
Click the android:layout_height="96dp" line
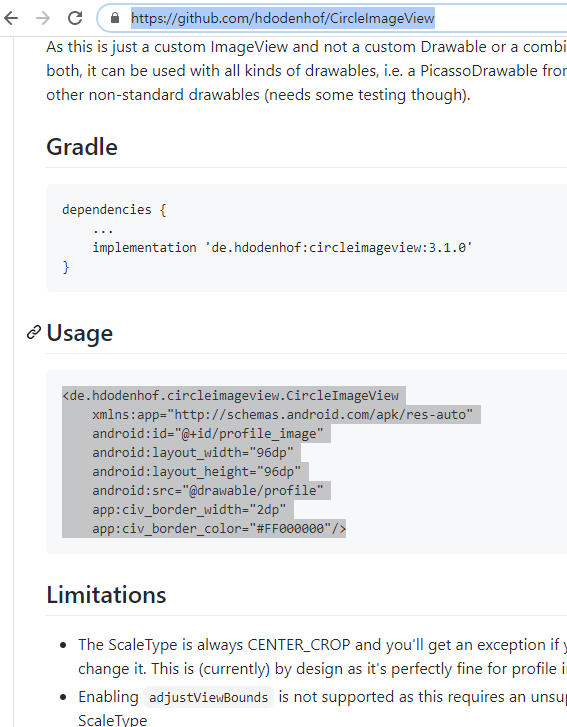(x=197, y=472)
